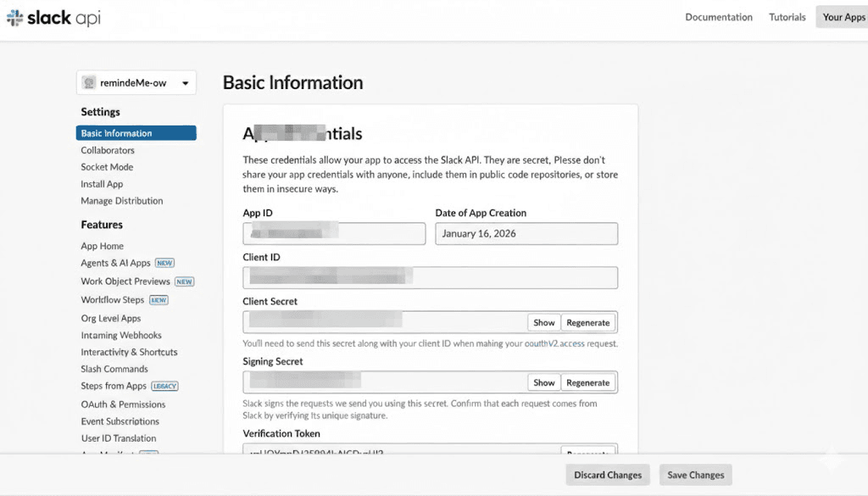The image size is (868, 496).
Task: Switch to the Documentation tab
Action: coord(719,16)
